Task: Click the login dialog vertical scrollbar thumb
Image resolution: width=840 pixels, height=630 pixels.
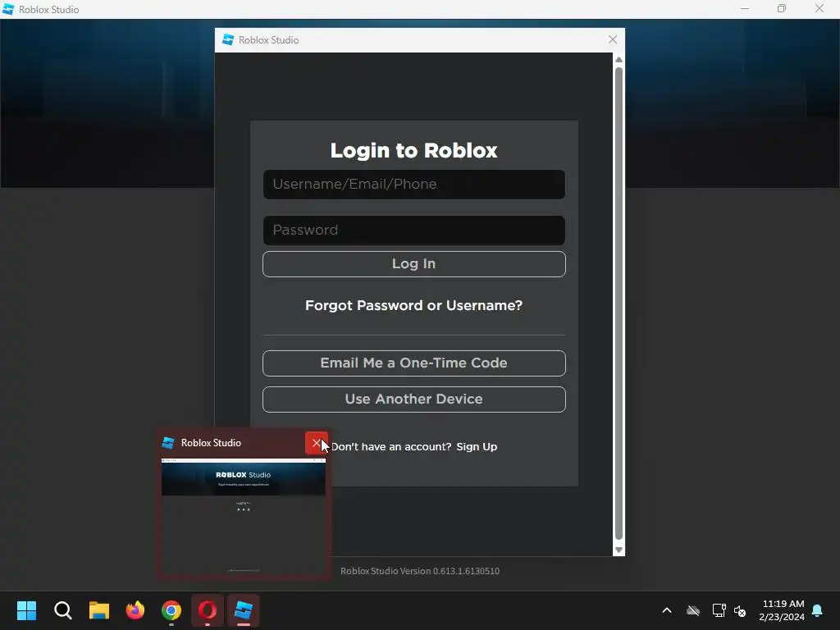Action: [x=619, y=304]
